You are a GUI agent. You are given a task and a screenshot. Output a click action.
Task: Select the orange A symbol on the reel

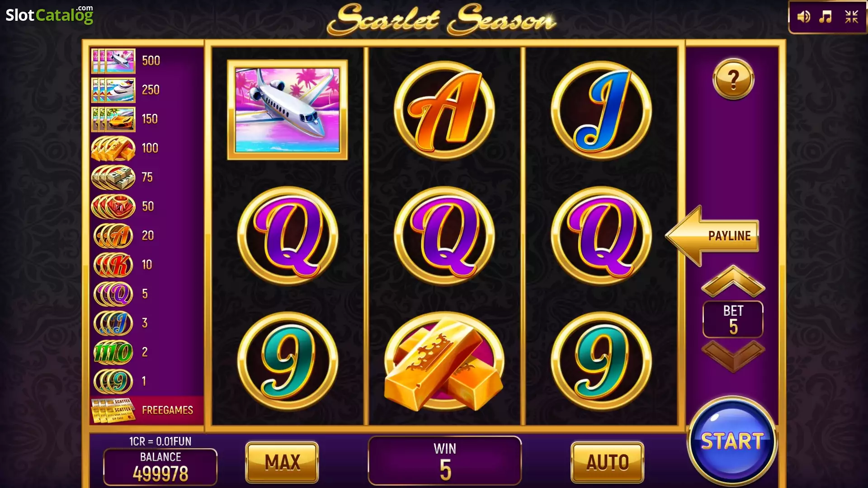click(444, 111)
